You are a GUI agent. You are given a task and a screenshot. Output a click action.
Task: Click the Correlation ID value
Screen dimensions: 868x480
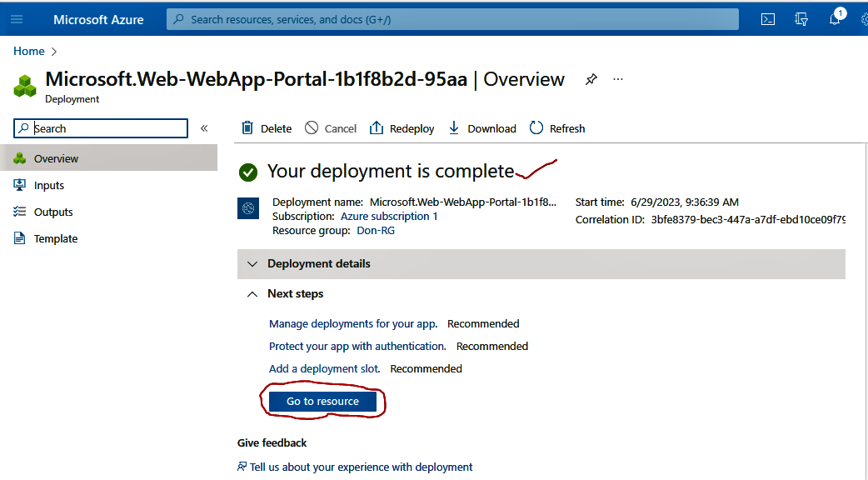click(748, 219)
